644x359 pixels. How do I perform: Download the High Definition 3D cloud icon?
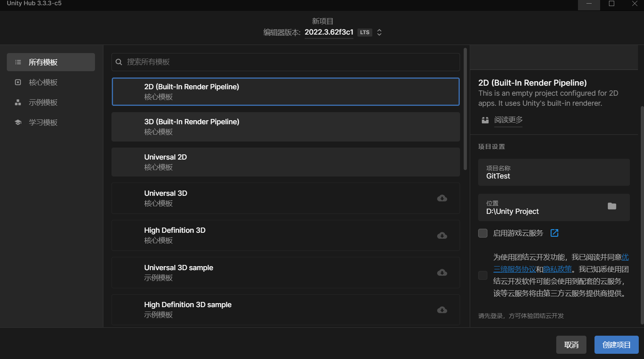pyautogui.click(x=442, y=236)
